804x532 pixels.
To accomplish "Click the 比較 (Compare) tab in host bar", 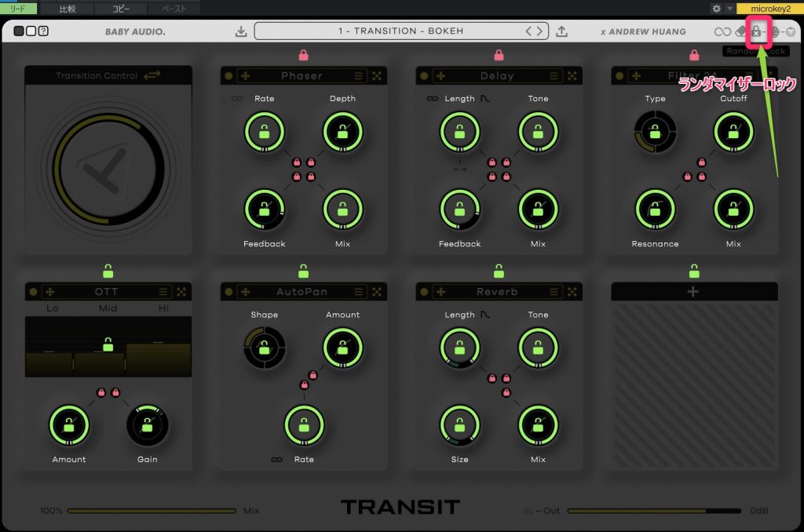I will [x=68, y=9].
